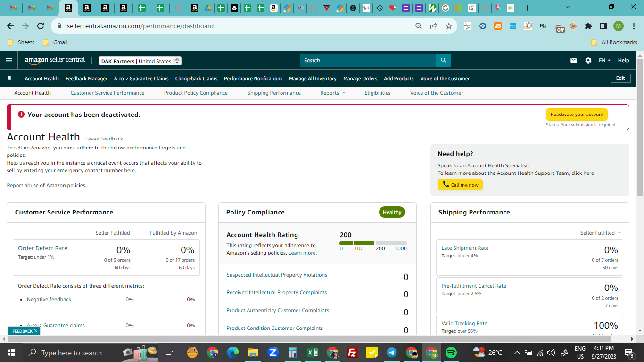Reload the page with the refresh icon
This screenshot has height=362, width=644.
coord(41,26)
